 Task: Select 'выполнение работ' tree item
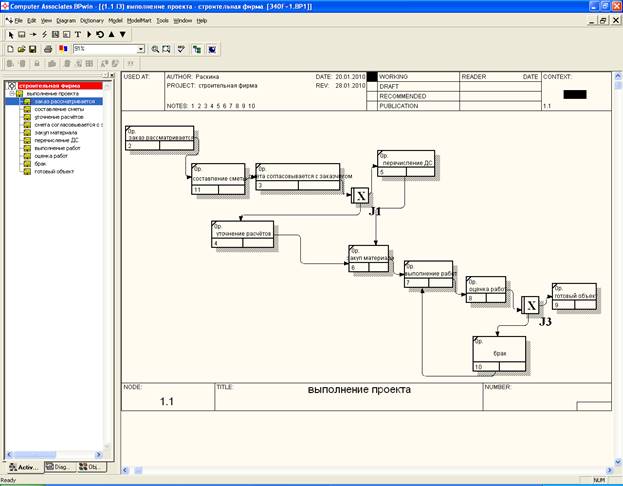(57, 148)
